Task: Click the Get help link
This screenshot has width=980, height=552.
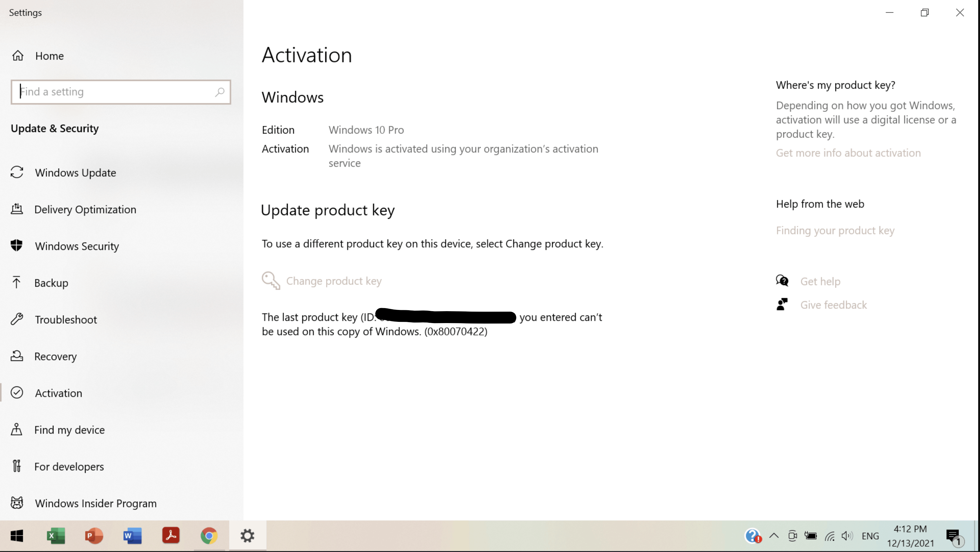Action: pos(820,281)
